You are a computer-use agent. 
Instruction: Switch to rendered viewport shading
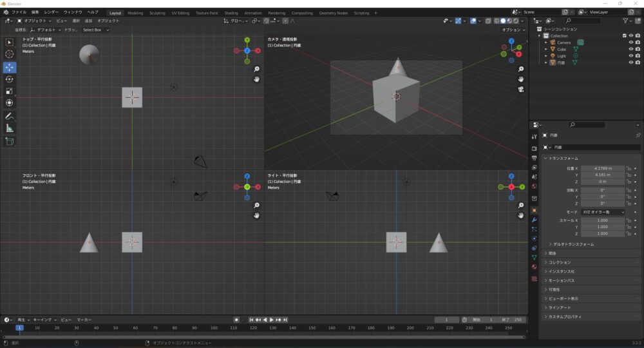tap(516, 21)
